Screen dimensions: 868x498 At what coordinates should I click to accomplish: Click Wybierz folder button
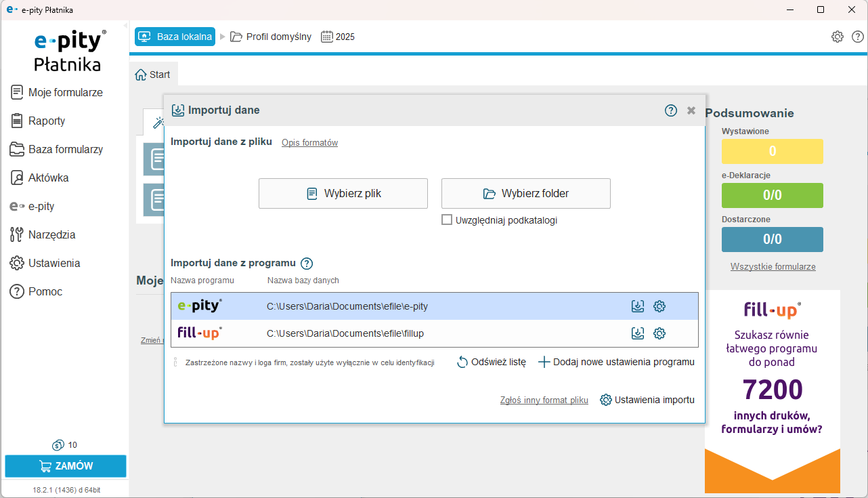tap(526, 194)
